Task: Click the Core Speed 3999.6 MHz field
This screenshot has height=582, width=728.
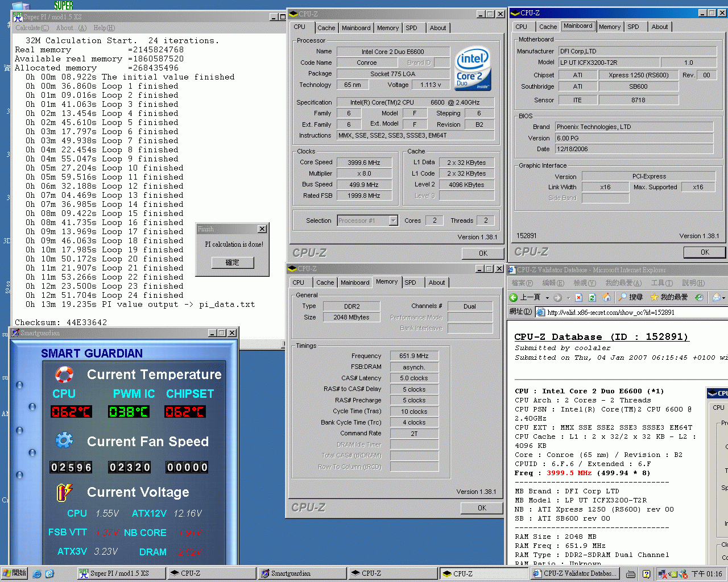Action: (364, 163)
